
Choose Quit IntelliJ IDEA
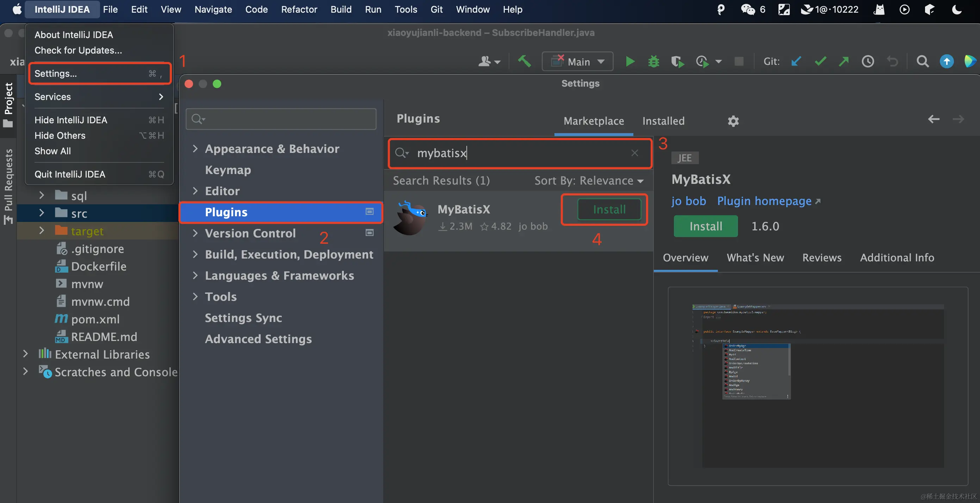point(100,174)
